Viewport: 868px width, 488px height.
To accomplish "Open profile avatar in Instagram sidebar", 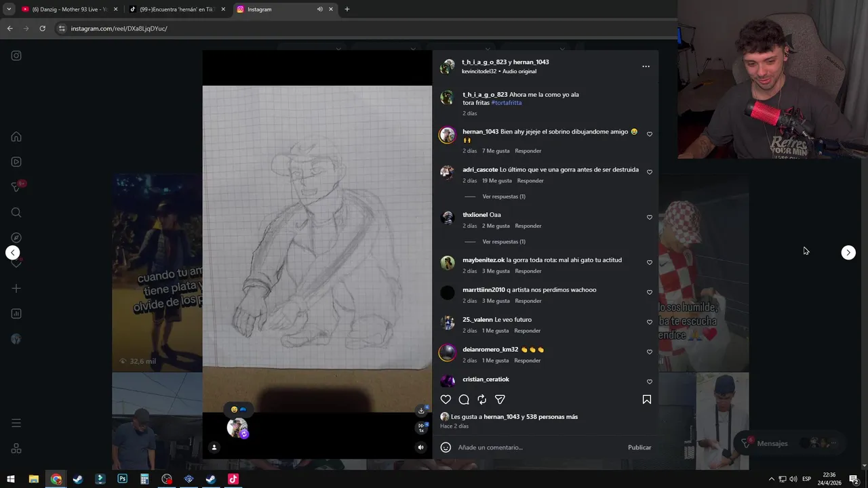I will 16,339.
